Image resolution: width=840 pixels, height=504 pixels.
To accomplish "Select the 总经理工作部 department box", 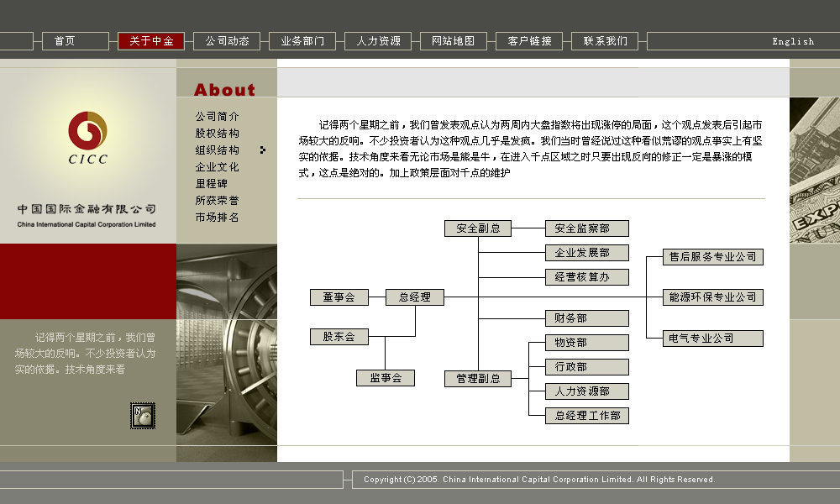I will click(587, 416).
